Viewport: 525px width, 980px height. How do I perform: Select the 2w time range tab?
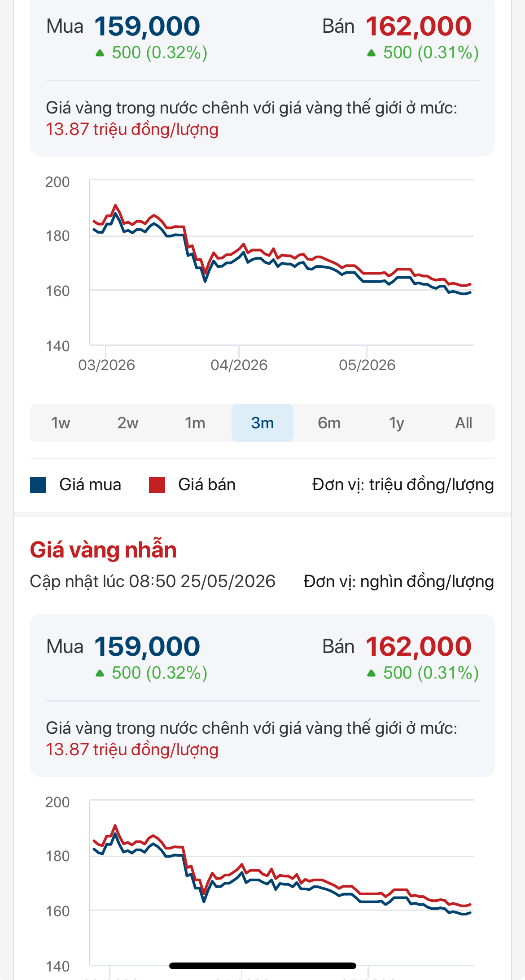coord(128,423)
